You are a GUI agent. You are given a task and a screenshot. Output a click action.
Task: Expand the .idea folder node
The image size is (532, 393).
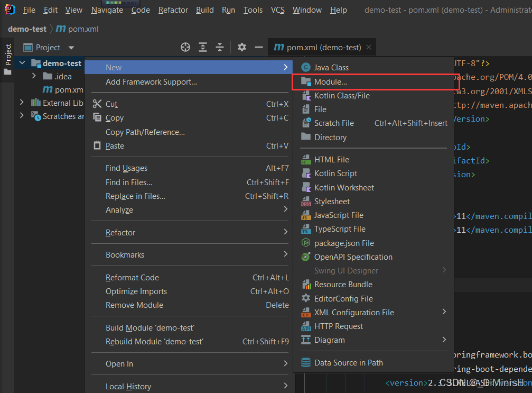(34, 76)
